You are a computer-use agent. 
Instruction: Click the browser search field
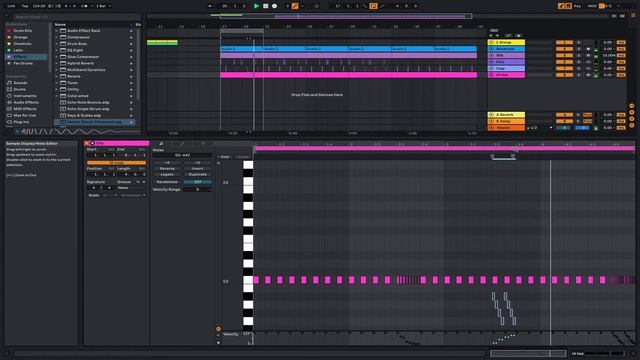click(77, 17)
